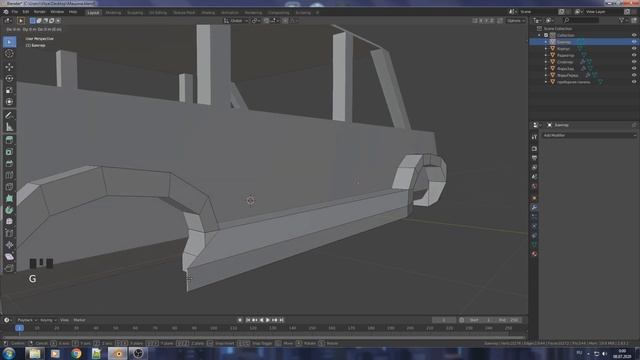Select the Rip Region tool
640x360 pixels.
(9, 268)
